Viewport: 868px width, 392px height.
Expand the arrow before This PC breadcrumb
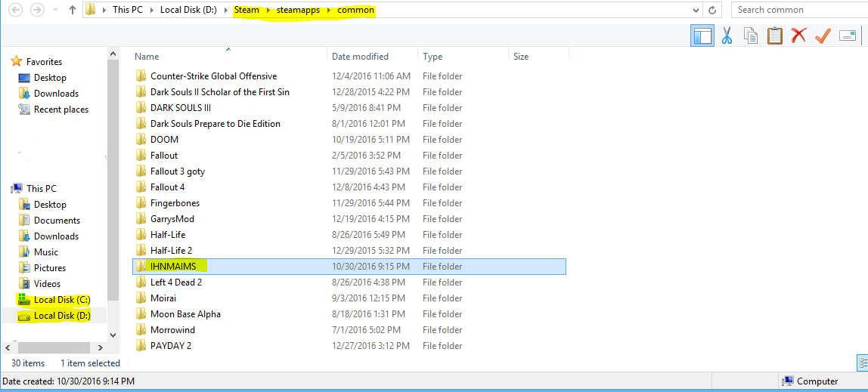point(104,11)
